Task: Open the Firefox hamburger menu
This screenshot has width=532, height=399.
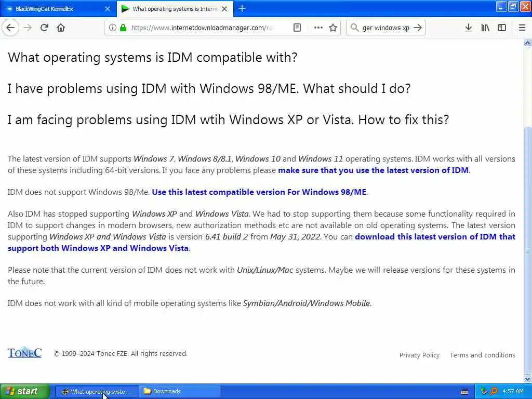Action: [x=522, y=28]
